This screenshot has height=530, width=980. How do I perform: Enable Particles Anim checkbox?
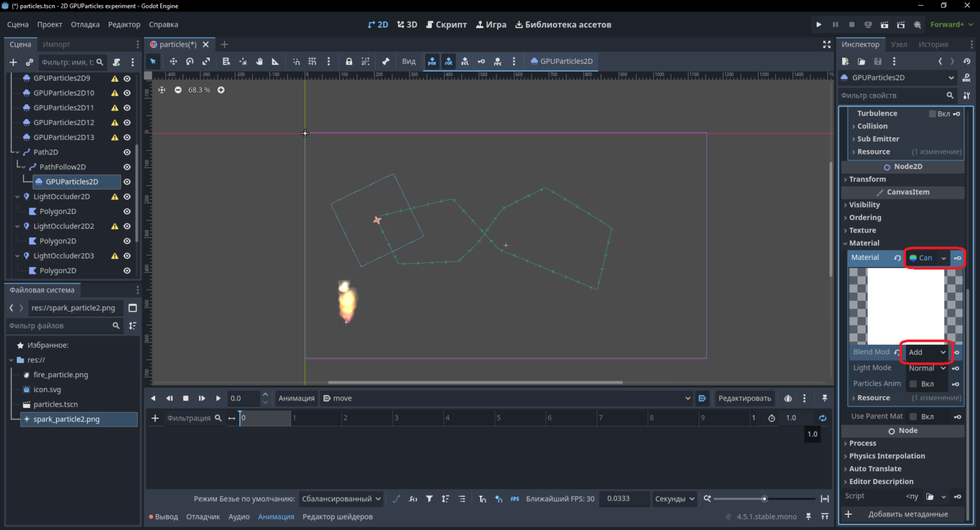913,384
